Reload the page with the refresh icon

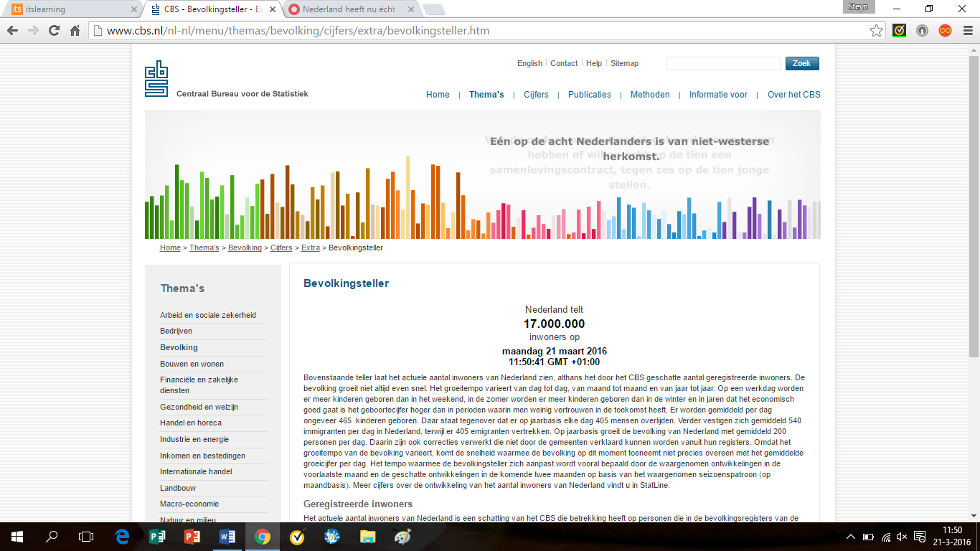(54, 31)
